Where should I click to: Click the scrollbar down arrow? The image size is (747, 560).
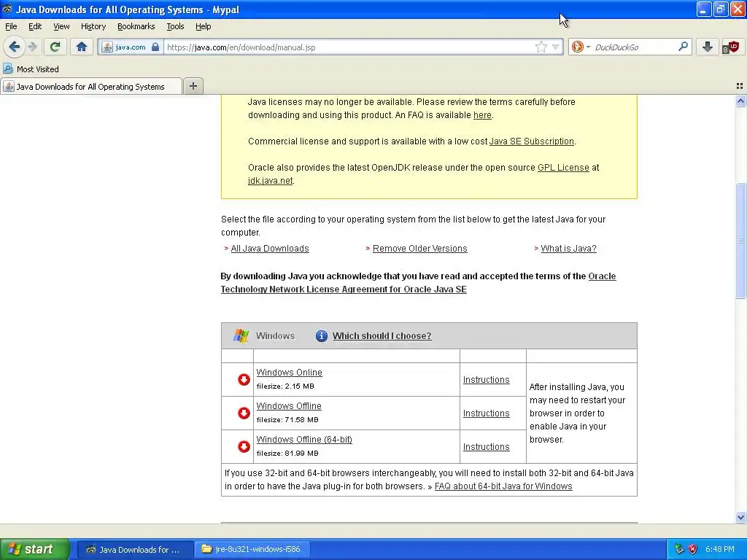740,517
